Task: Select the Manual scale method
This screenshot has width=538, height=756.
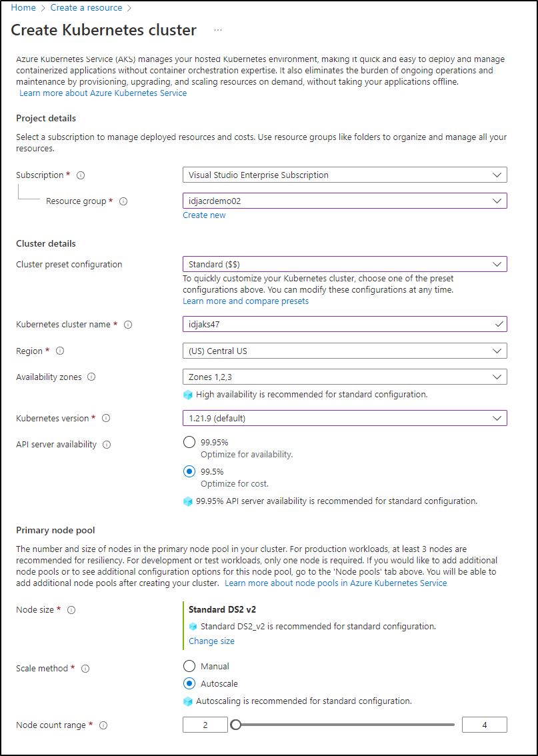Action: (189, 666)
